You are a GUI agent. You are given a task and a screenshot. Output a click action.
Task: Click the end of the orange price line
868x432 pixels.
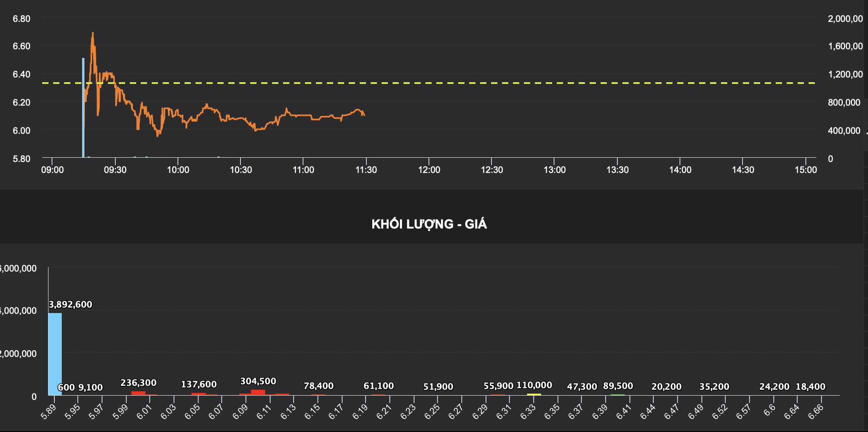(364, 115)
